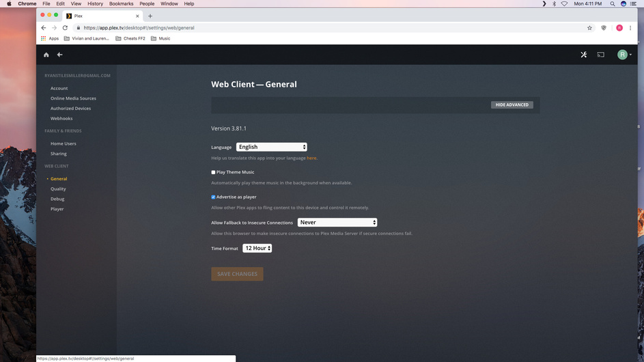Open the Music bookmark folder
Image resolution: width=644 pixels, height=362 pixels.
point(160,38)
